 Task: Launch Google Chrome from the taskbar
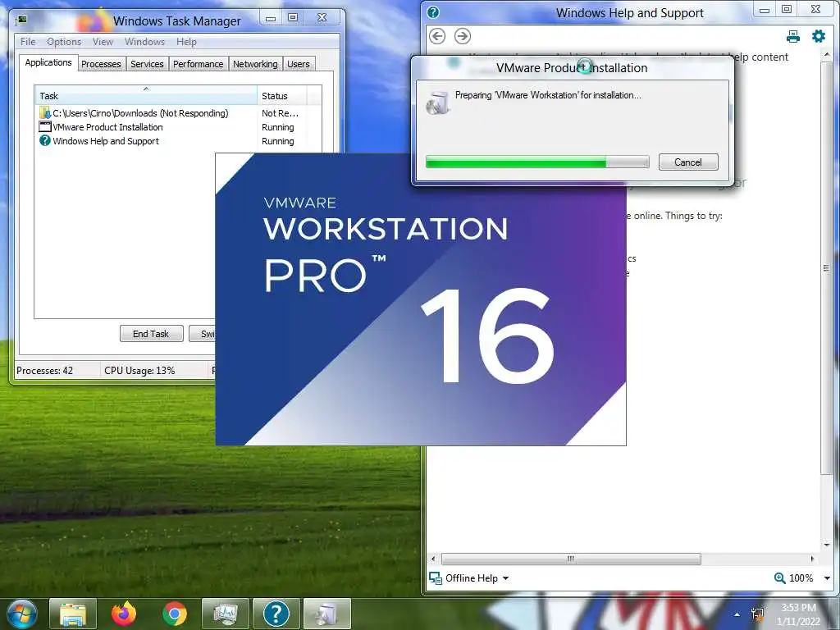click(x=175, y=614)
